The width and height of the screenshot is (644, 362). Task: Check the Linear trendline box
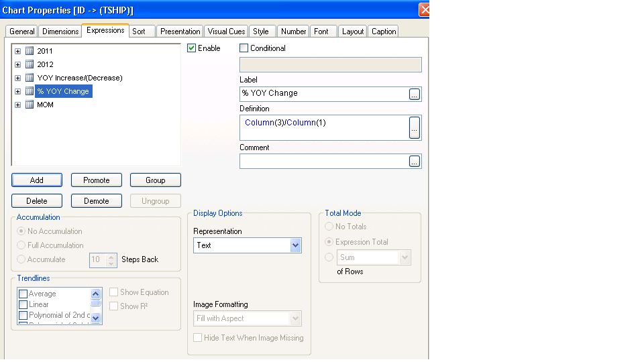[23, 304]
